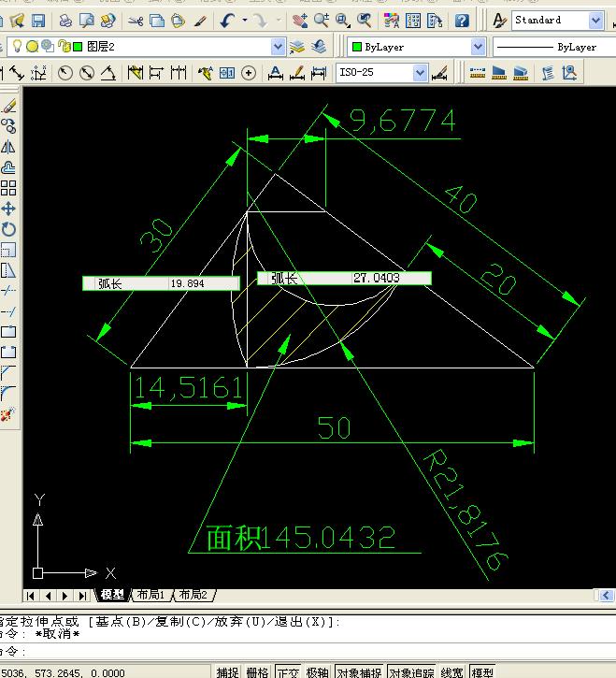Select the Fillet tool in left toolbar
This screenshot has width=616, height=678.
[8, 394]
